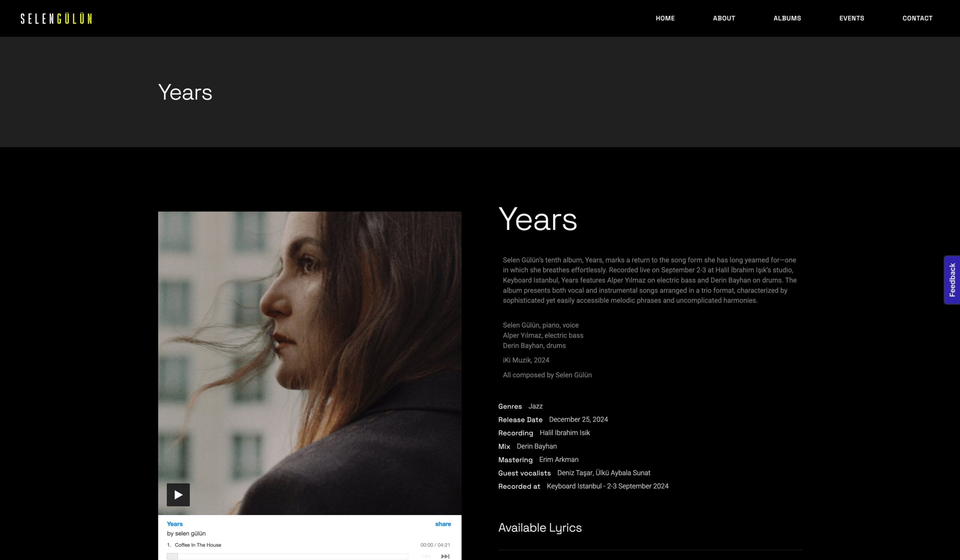Open the Years link in Bandcamp player

click(x=175, y=524)
